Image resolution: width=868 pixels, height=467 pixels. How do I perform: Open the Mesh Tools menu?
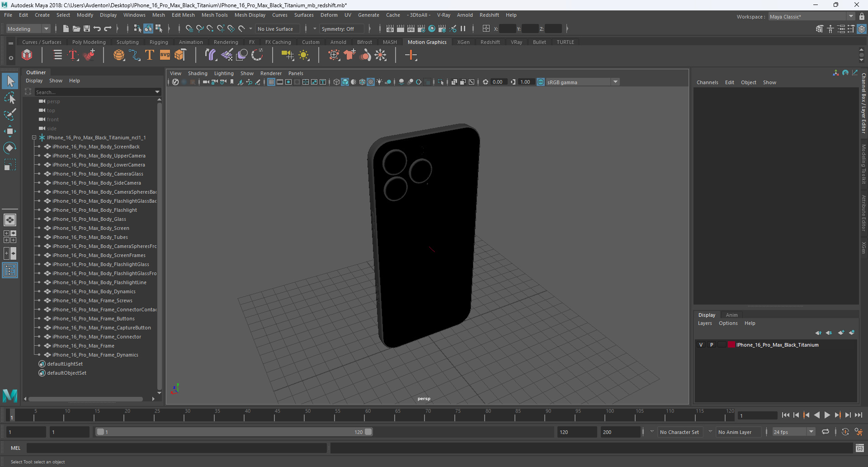214,15
